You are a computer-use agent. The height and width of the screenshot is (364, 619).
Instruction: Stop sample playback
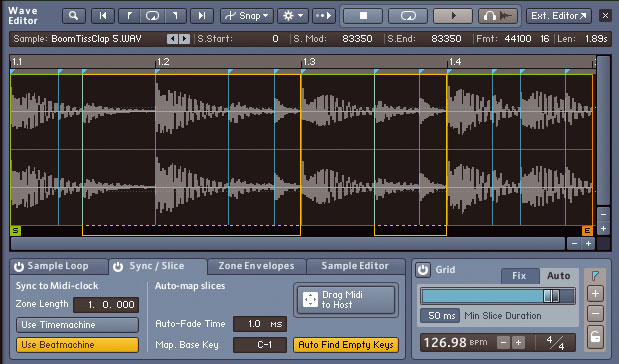(363, 16)
